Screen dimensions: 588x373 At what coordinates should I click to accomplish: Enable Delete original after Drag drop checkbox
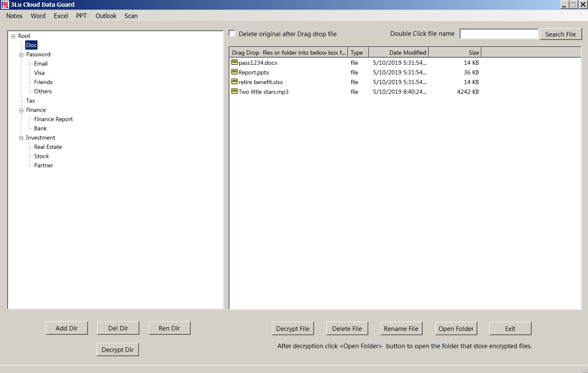click(232, 34)
